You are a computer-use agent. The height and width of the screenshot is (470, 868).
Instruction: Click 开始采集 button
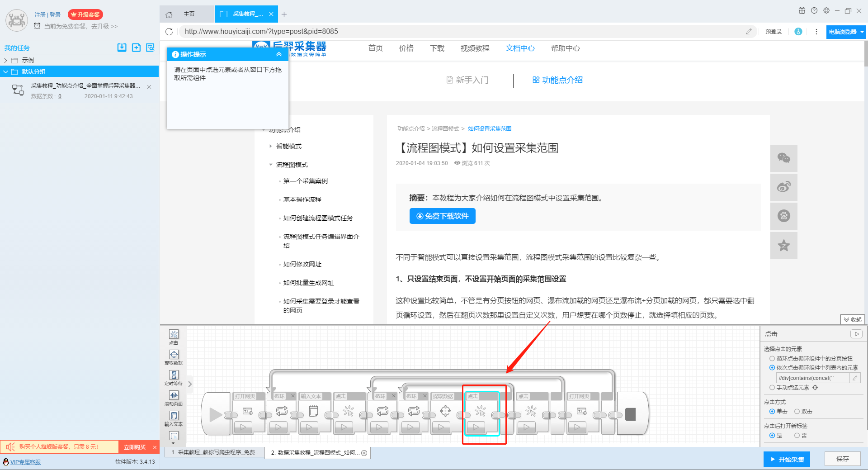coord(787,459)
